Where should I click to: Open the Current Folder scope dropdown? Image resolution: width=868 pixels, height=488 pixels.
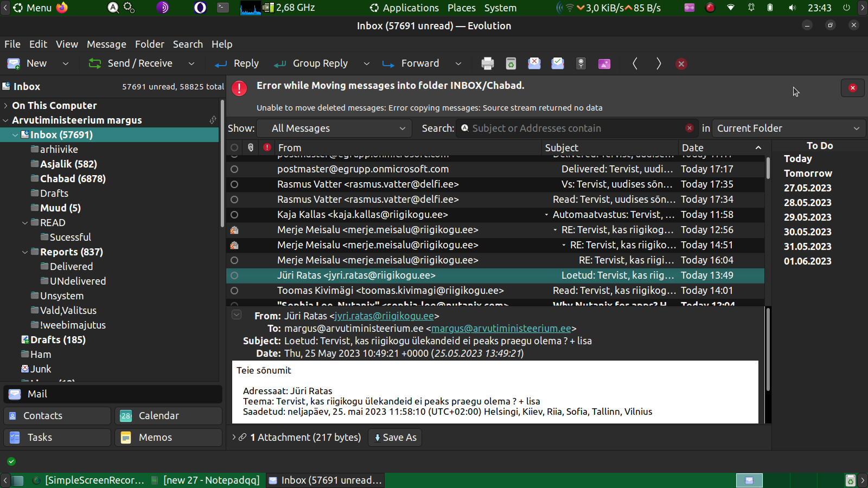(789, 128)
